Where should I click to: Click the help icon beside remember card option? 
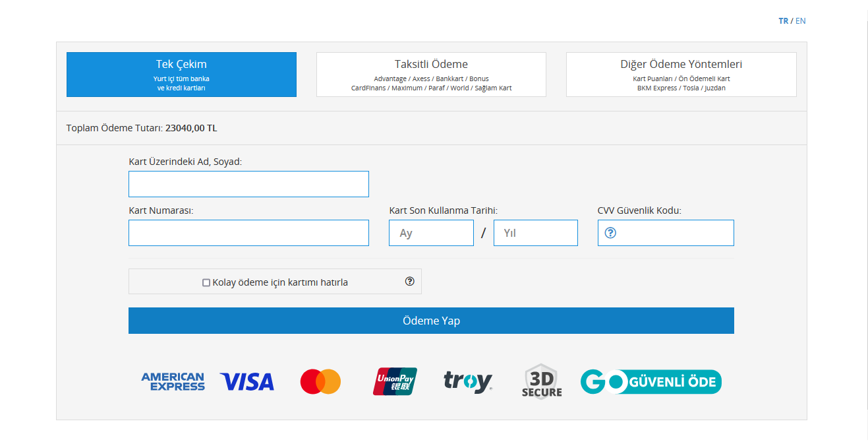tap(410, 282)
